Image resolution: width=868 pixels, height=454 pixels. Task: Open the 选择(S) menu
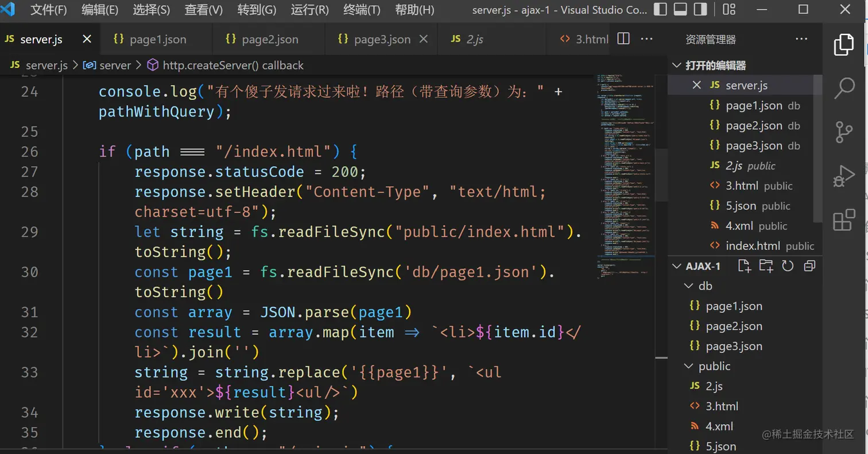click(x=152, y=10)
